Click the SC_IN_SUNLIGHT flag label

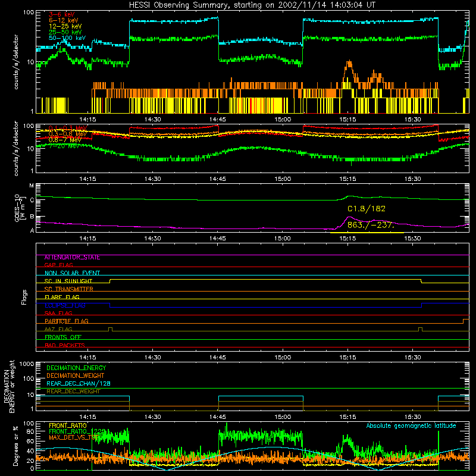click(x=68, y=281)
